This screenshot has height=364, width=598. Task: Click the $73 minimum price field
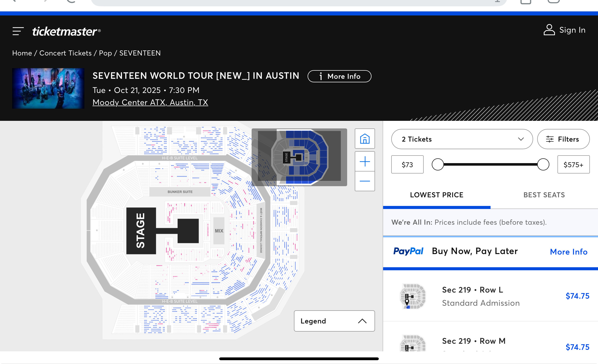point(407,165)
